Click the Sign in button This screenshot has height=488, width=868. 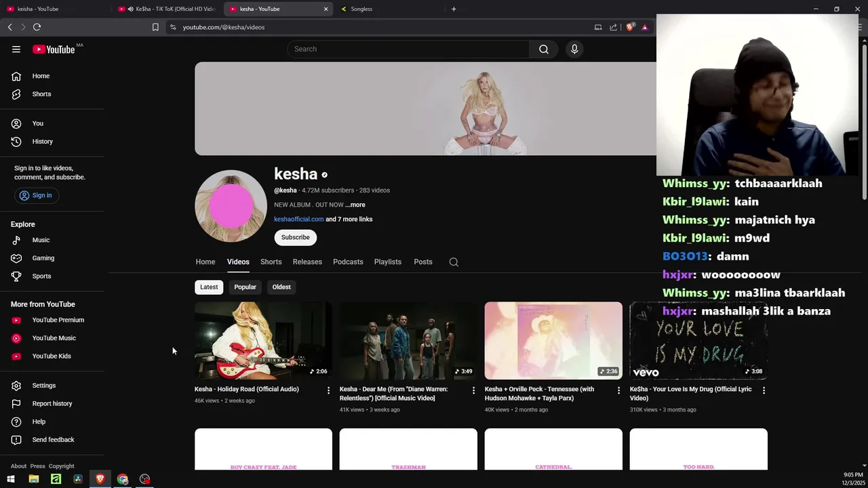[x=35, y=195]
